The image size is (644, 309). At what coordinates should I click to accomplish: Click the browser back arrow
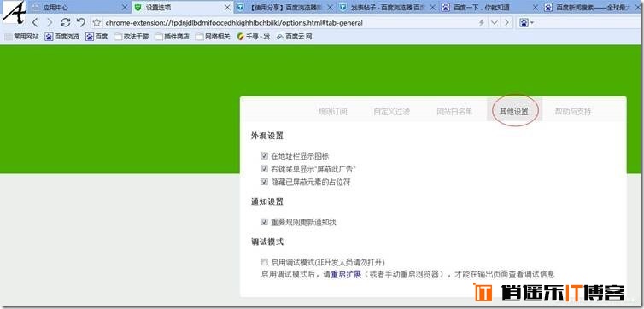click(35, 22)
